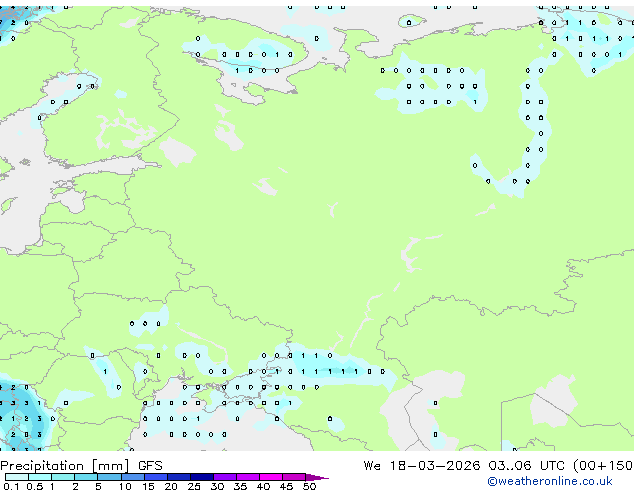The width and height of the screenshot is (634, 490).
Task: Click the '30' legend scale label
Action: coord(217,486)
